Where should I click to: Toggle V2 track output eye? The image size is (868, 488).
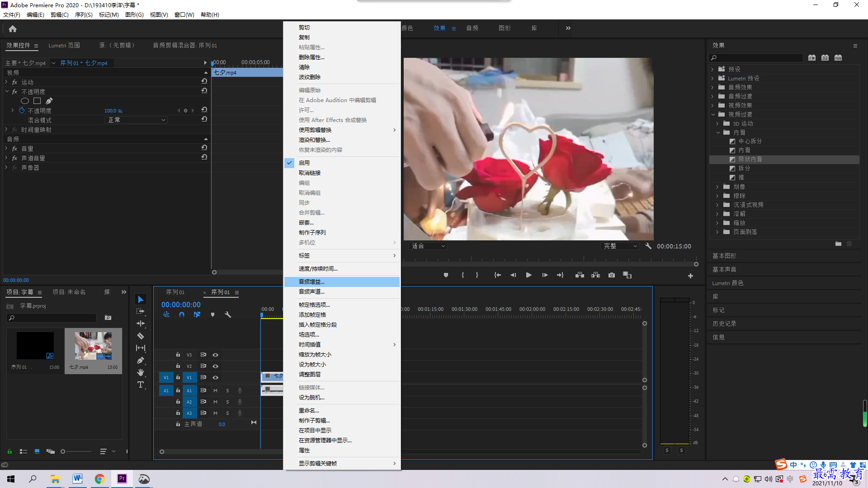coord(216,366)
